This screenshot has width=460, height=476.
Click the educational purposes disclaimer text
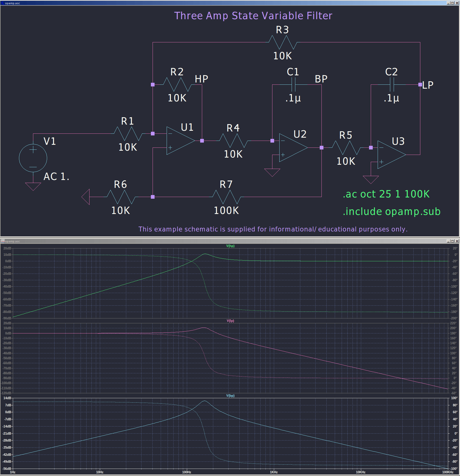(273, 229)
